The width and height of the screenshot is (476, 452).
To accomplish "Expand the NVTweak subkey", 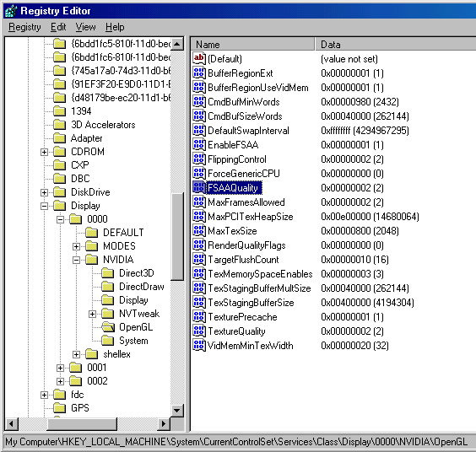I will (x=93, y=314).
